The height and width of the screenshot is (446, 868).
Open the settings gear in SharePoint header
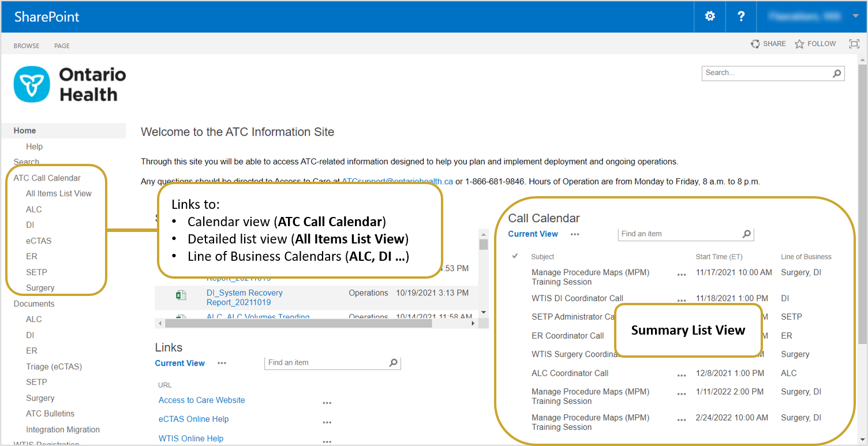[x=710, y=16]
